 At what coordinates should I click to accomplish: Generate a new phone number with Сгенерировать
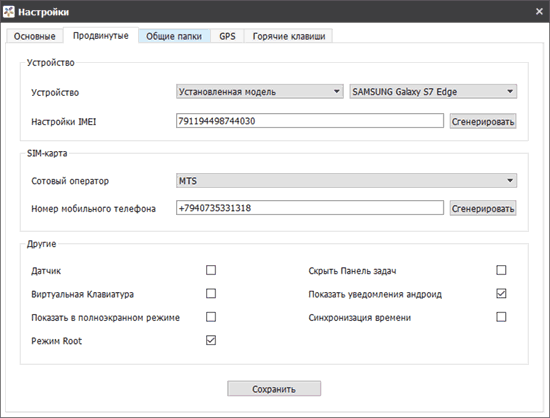coord(483,208)
